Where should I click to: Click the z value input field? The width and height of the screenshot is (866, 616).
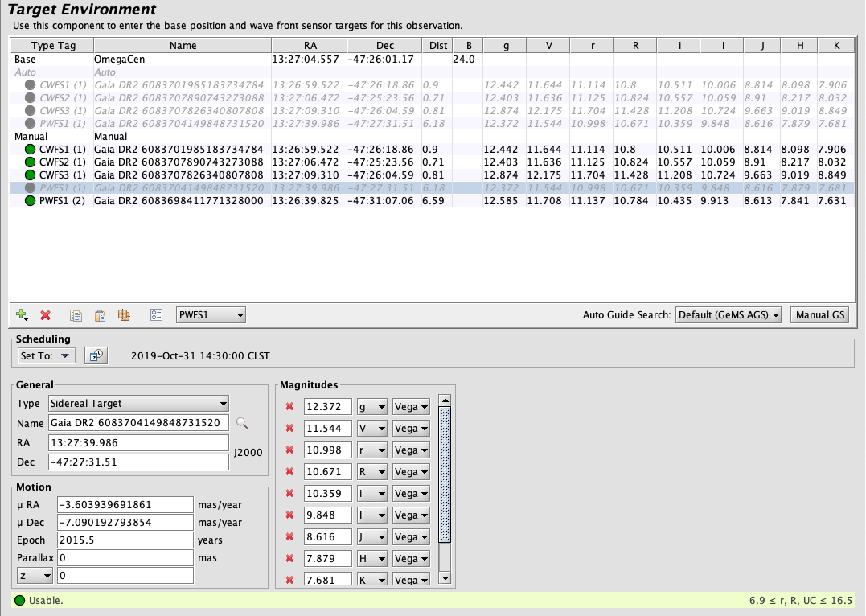tap(125, 576)
